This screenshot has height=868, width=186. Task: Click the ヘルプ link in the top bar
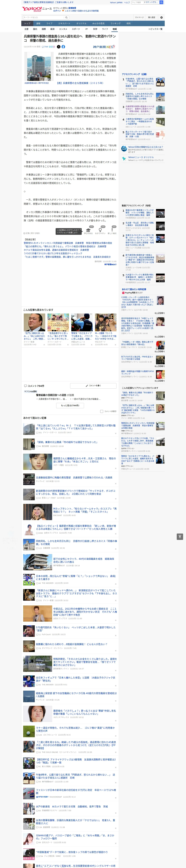point(127,2)
